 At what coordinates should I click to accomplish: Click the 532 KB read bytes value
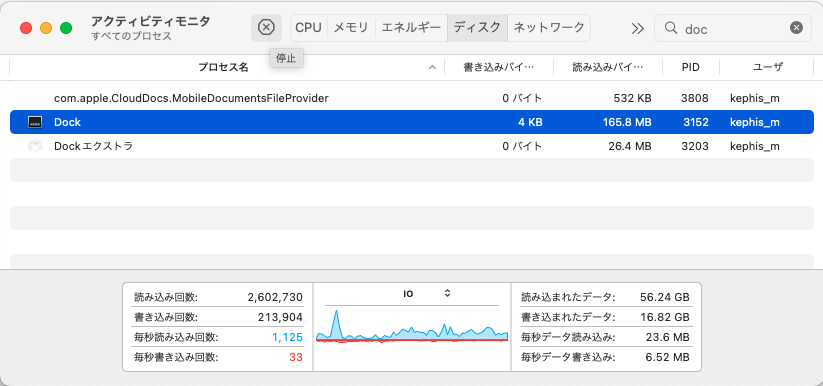click(632, 98)
